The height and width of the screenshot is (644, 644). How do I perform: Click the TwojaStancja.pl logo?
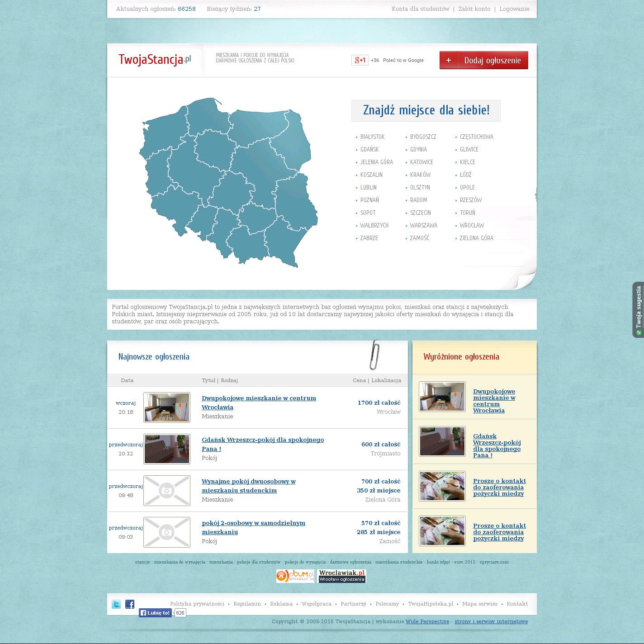coord(155,60)
